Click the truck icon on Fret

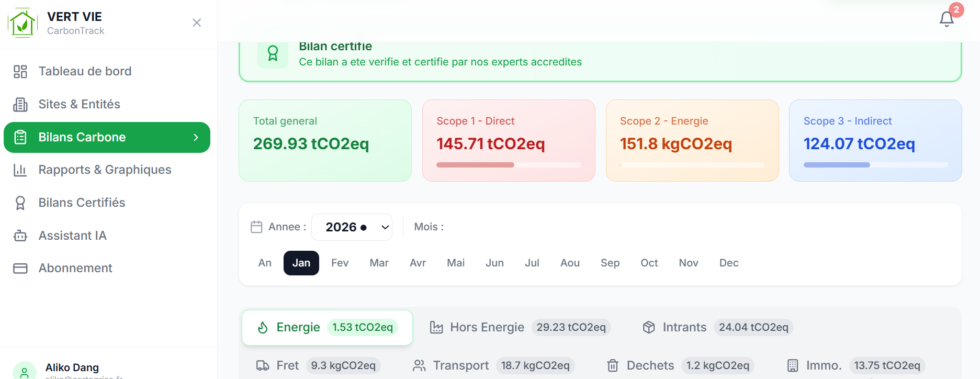(x=263, y=365)
